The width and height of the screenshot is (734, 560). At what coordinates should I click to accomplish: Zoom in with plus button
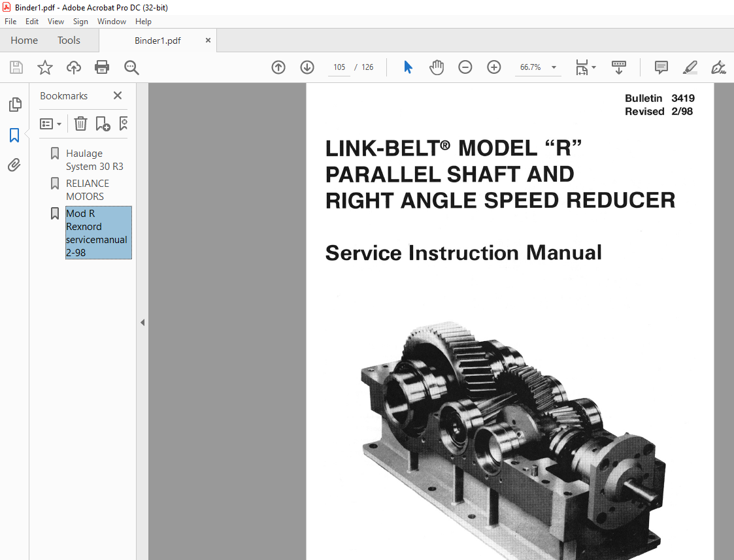(x=494, y=67)
